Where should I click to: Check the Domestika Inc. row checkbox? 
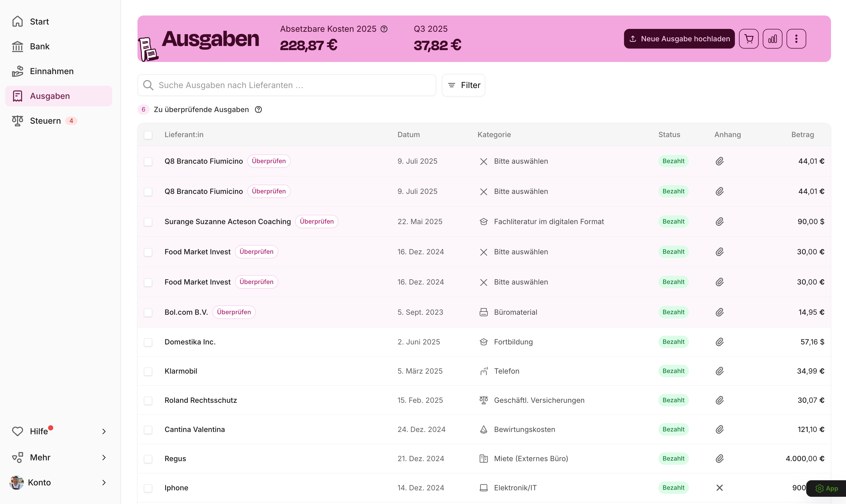tap(148, 342)
